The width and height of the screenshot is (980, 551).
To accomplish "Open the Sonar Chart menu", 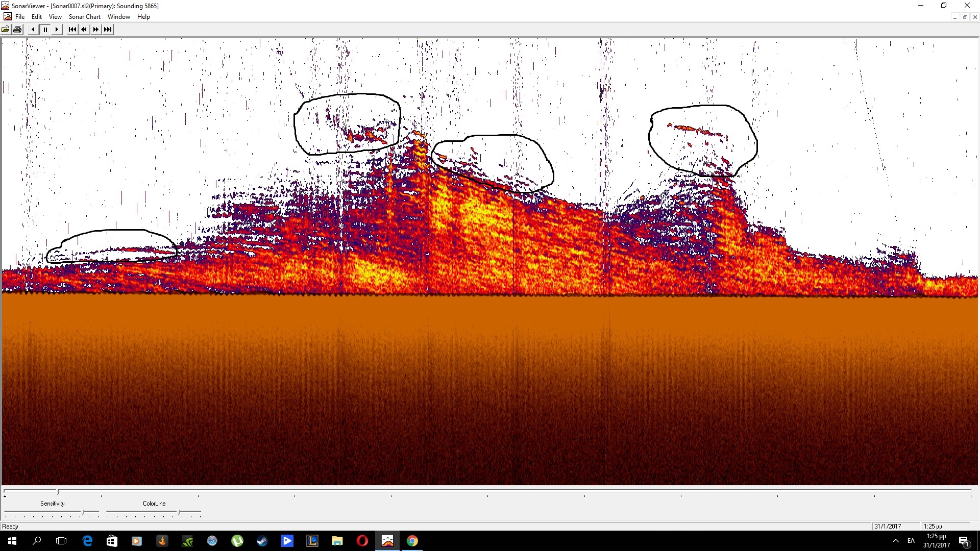I will tap(85, 17).
